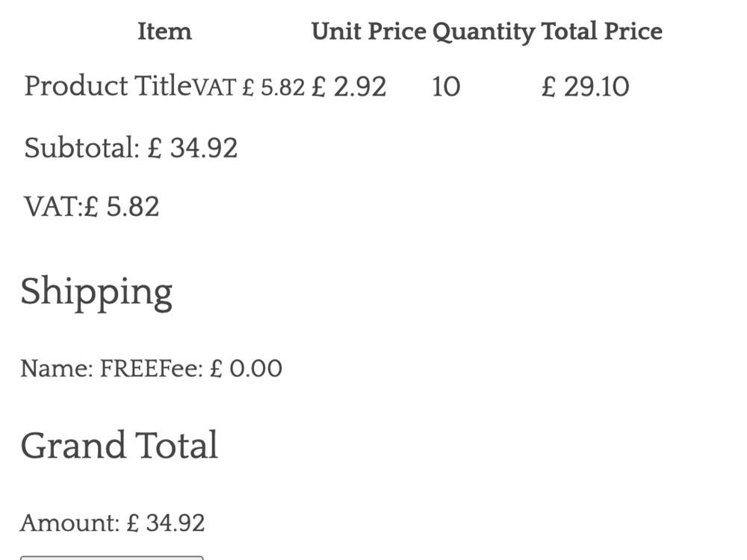Click the Amount: £ 34.92 line
The height and width of the screenshot is (560, 747).
112,523
